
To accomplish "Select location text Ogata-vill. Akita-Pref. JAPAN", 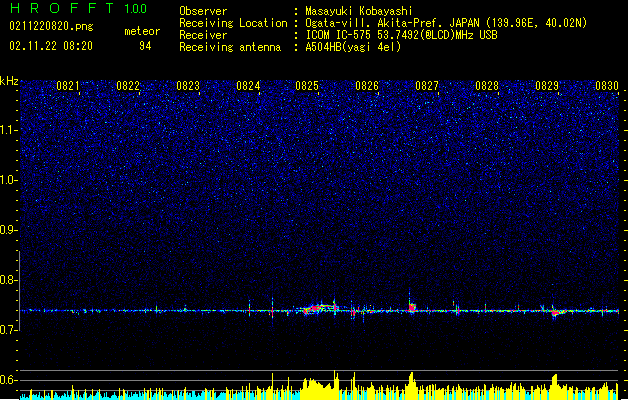I will click(x=392, y=23).
